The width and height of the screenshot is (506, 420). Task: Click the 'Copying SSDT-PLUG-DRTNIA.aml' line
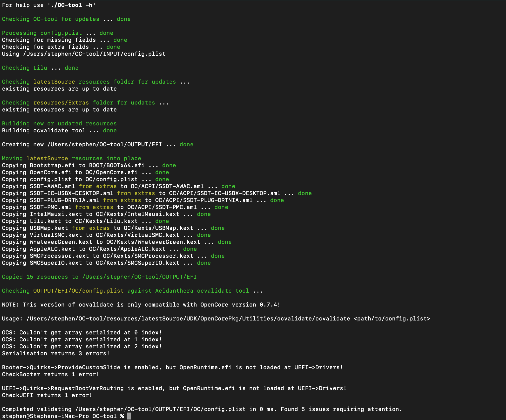[143, 200]
